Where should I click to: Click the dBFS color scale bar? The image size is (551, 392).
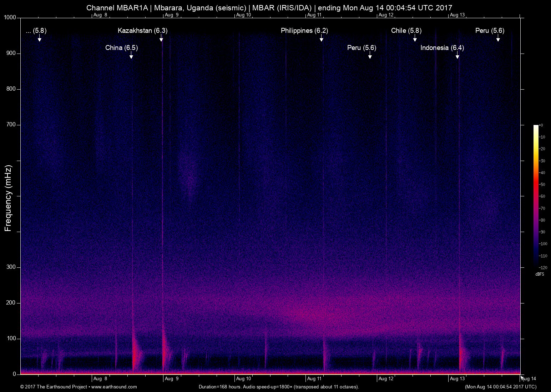click(536, 196)
